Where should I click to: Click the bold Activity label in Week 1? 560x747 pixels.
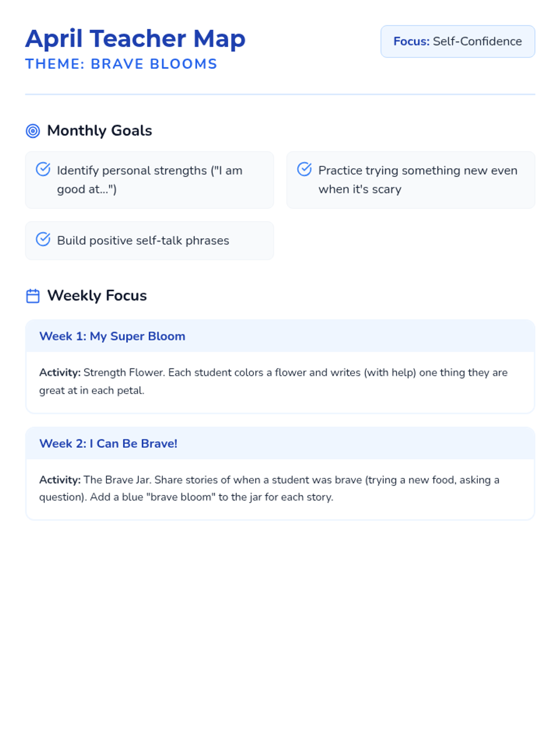click(60, 373)
